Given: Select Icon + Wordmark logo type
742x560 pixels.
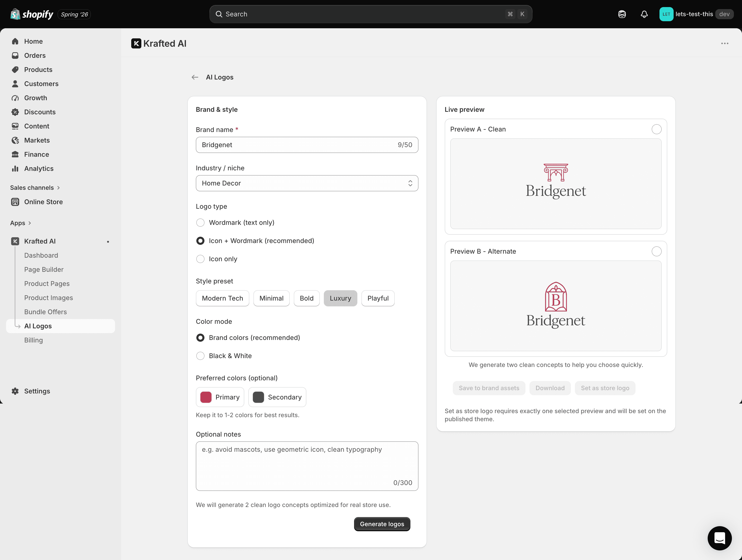Looking at the screenshot, I should coord(200,241).
